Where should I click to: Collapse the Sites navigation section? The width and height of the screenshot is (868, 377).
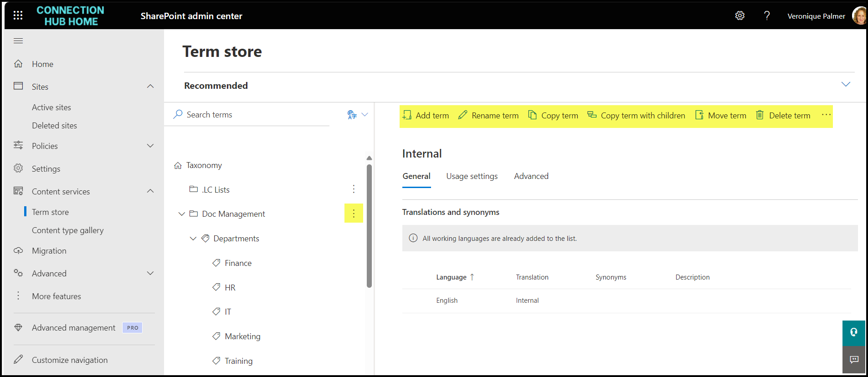[150, 87]
